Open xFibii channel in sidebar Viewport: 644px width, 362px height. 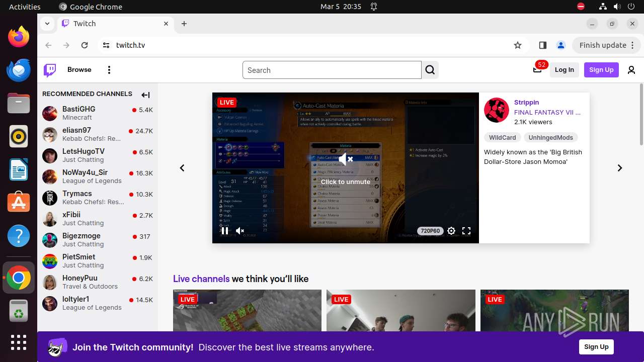[98, 219]
